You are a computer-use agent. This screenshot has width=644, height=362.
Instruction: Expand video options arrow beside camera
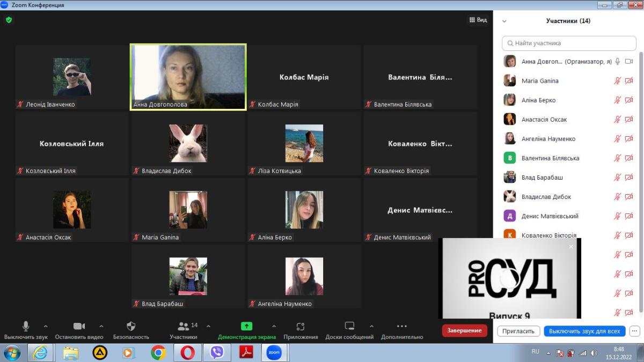101,326
